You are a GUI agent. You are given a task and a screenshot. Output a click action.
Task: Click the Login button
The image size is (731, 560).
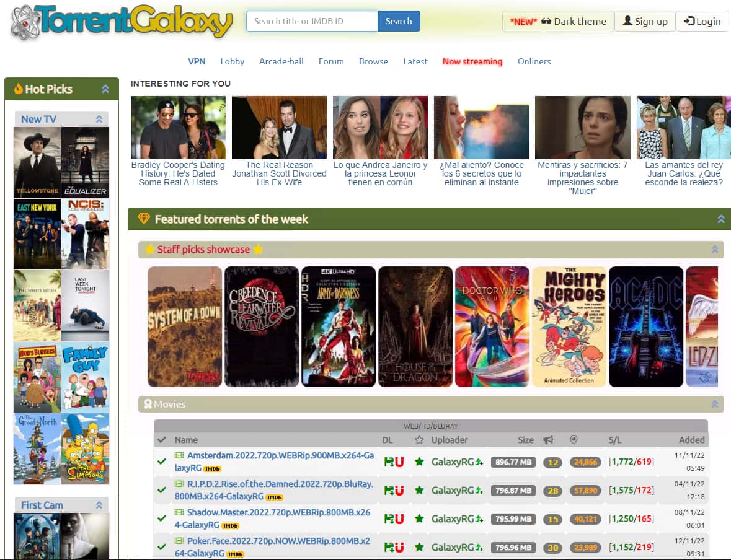[x=702, y=22]
